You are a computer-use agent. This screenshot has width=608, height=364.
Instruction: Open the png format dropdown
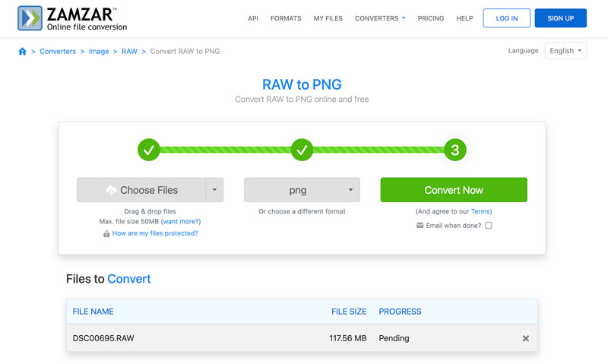[x=302, y=190]
